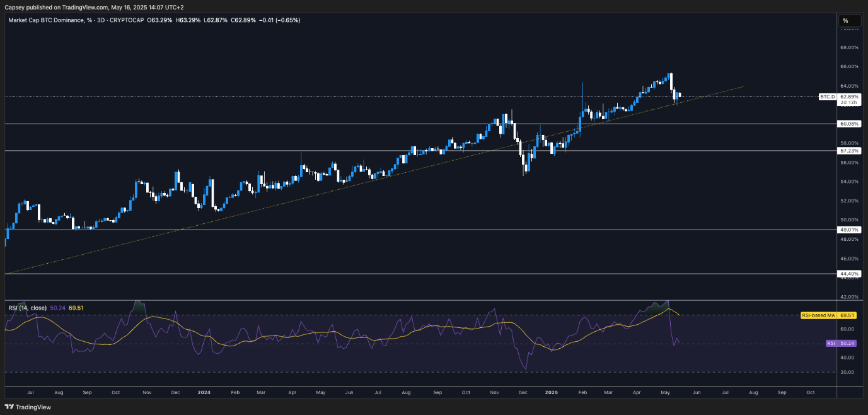Click the BTC.D symbol price tag
Viewport: 868px width, 415px height.
pos(827,96)
